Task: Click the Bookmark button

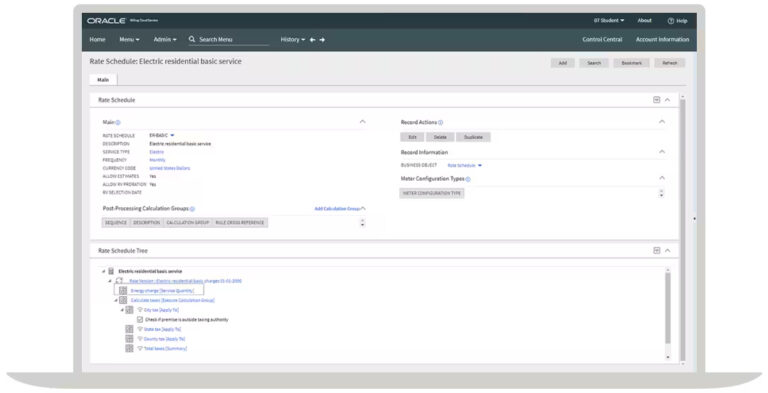Action: (x=631, y=63)
